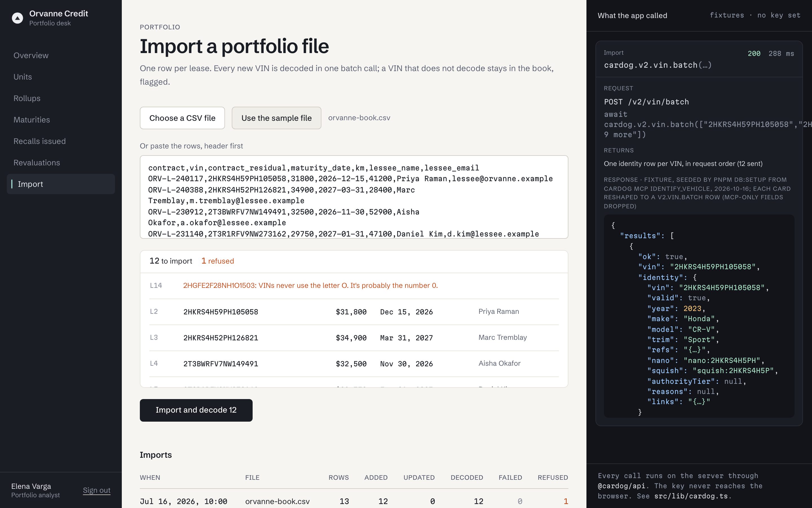This screenshot has height=508, width=812.
Task: Click the REFUSED column header
Action: point(553,478)
